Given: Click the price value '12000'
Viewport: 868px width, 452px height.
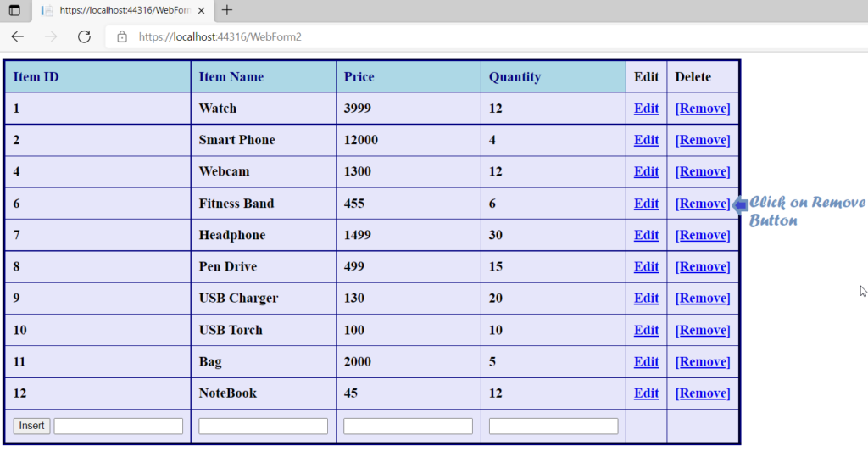Looking at the screenshot, I should pos(361,140).
